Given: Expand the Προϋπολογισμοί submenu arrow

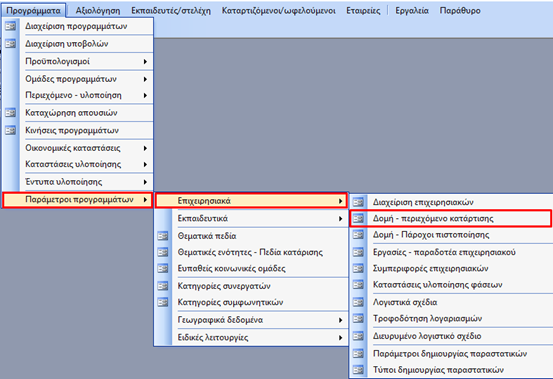Looking at the screenshot, I should 145,61.
